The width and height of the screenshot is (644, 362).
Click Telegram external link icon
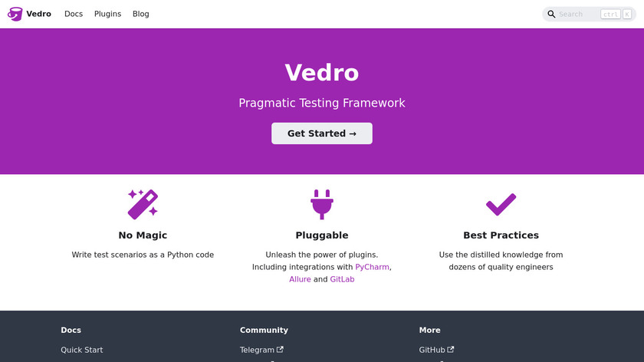pyautogui.click(x=281, y=350)
